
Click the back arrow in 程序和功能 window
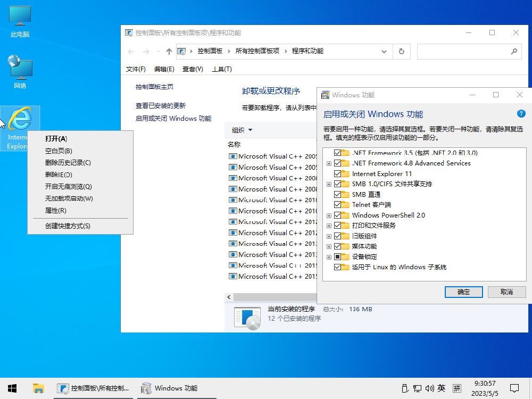tap(131, 51)
